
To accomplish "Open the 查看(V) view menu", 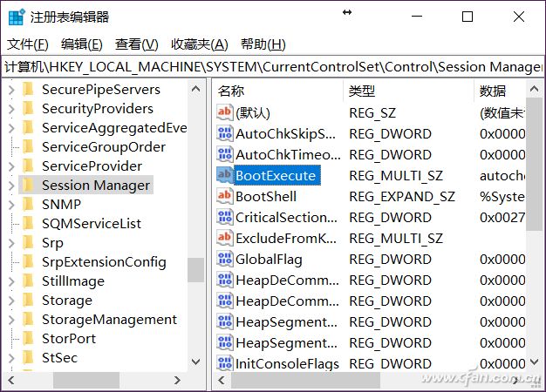I will (136, 44).
